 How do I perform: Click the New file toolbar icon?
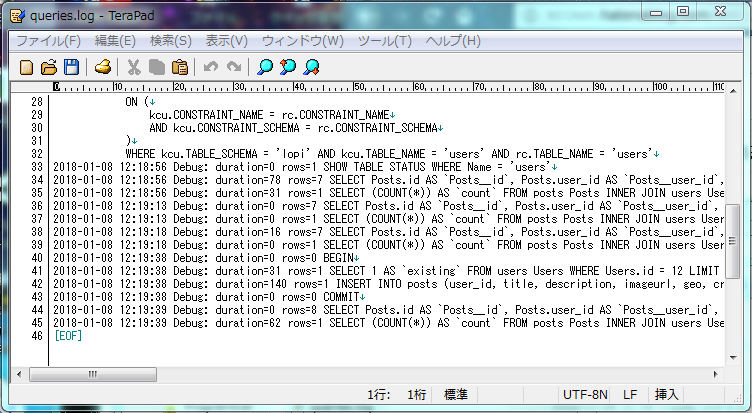(x=26, y=67)
